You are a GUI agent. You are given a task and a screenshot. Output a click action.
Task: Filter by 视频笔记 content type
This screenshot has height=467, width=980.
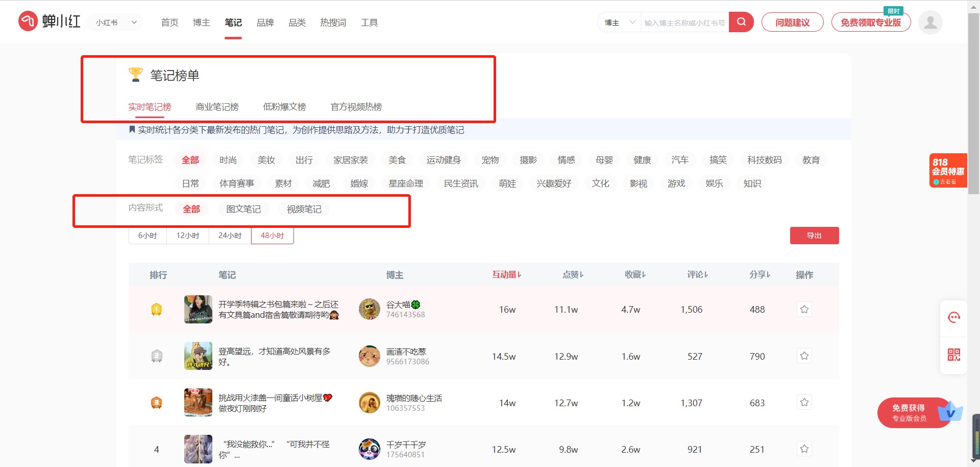tap(304, 209)
